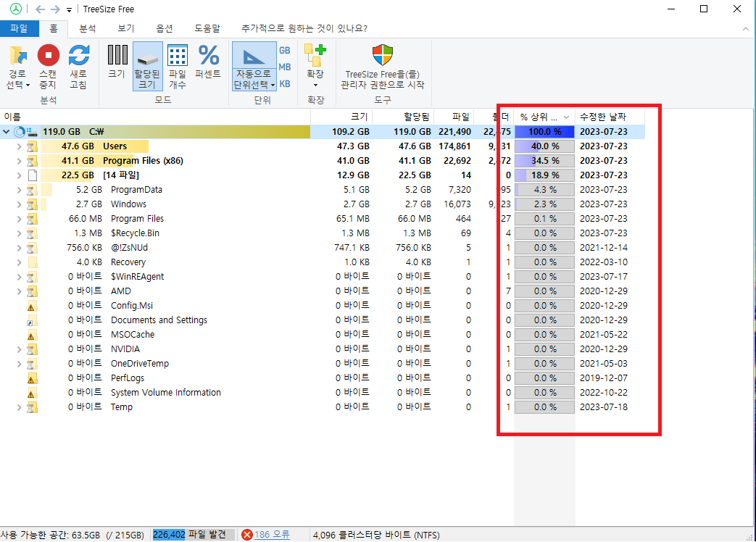The width and height of the screenshot is (756, 542).
Task: Toggle GB unit display
Action: [x=285, y=51]
